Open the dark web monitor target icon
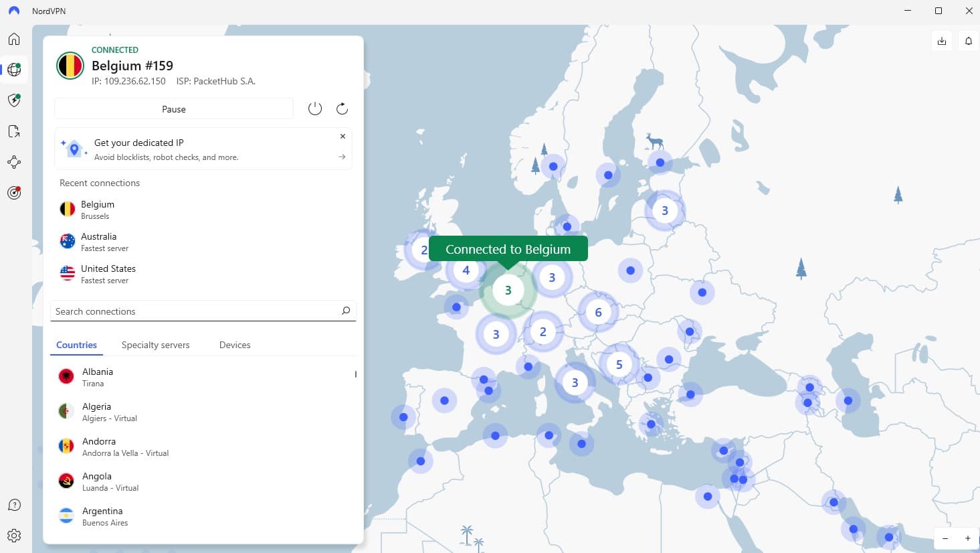This screenshot has height=553, width=980. point(14,193)
